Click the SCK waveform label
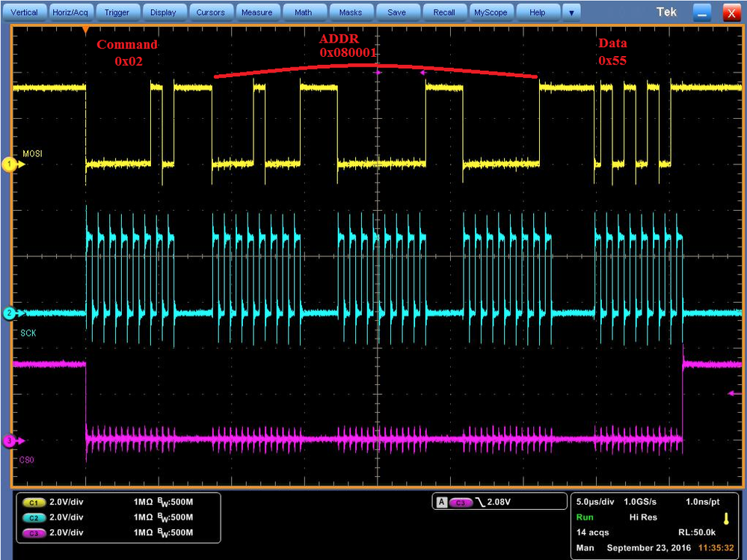747x560 pixels. click(x=28, y=333)
